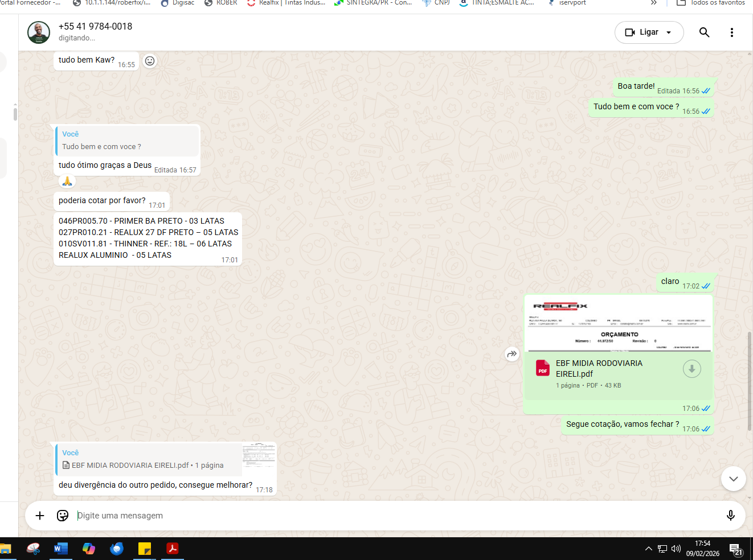This screenshot has width=753, height=560.
Task: Expand the Ligar call dropdown
Action: [669, 32]
